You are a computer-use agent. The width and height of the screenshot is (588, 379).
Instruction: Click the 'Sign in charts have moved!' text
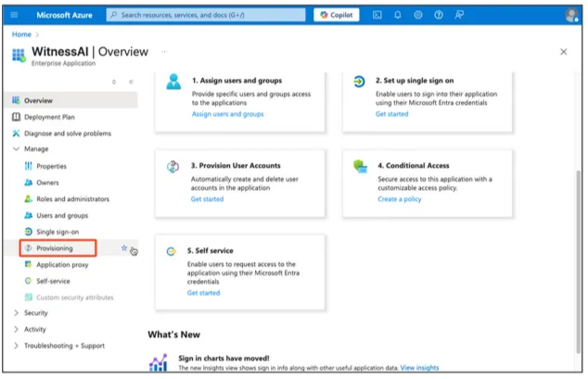click(x=224, y=359)
